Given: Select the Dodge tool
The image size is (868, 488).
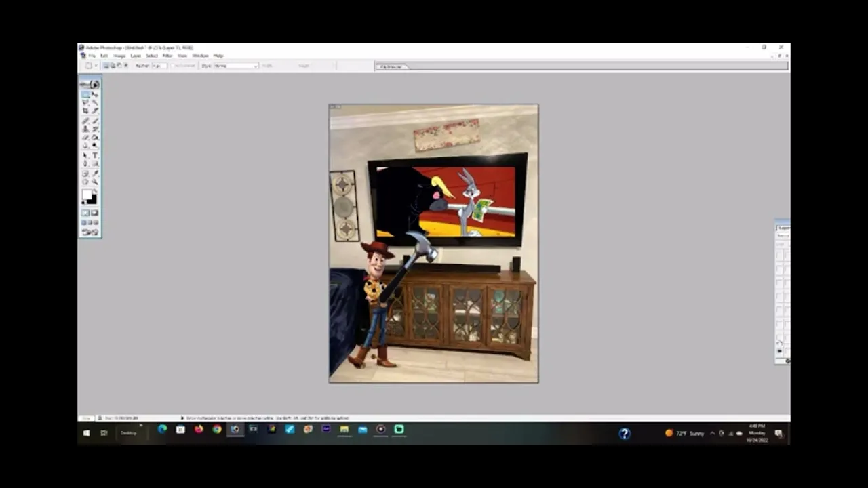Looking at the screenshot, I should [95, 146].
